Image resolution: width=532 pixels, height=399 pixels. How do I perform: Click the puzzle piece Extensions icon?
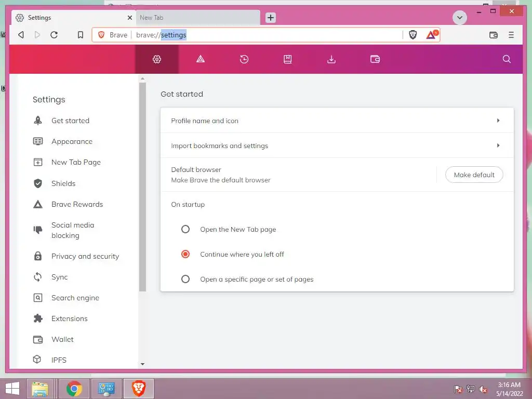coord(38,318)
